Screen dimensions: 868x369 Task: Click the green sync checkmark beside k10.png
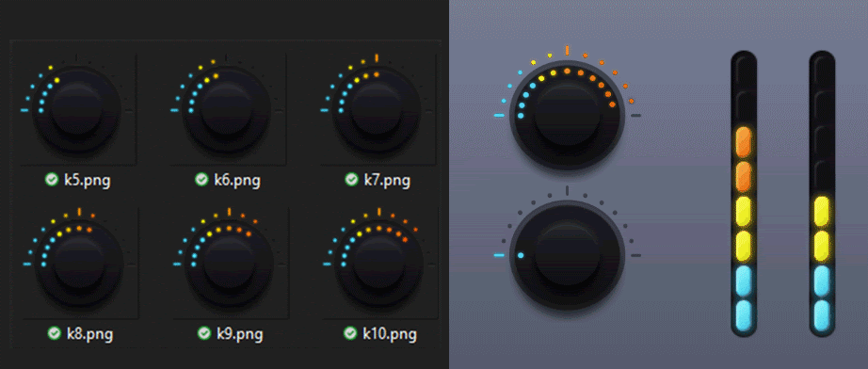[x=350, y=333]
